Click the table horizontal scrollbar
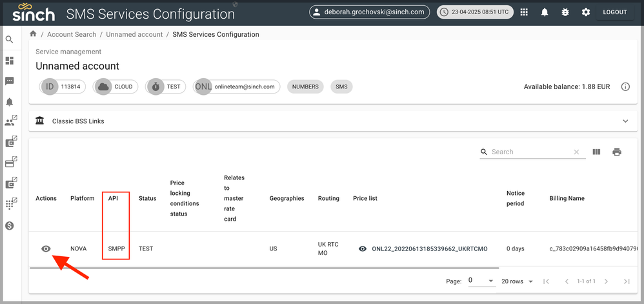 tap(265, 268)
